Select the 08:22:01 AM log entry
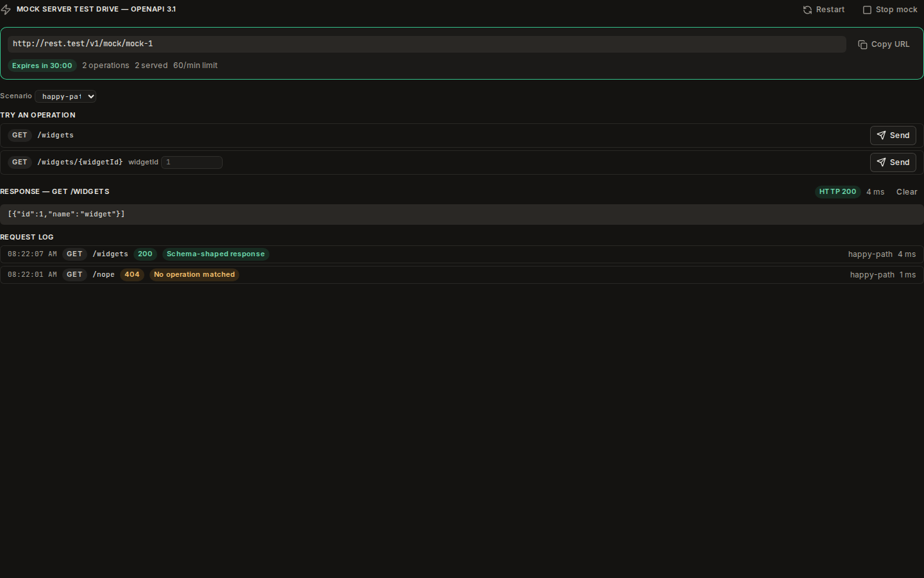Image resolution: width=924 pixels, height=578 pixels. click(461, 275)
